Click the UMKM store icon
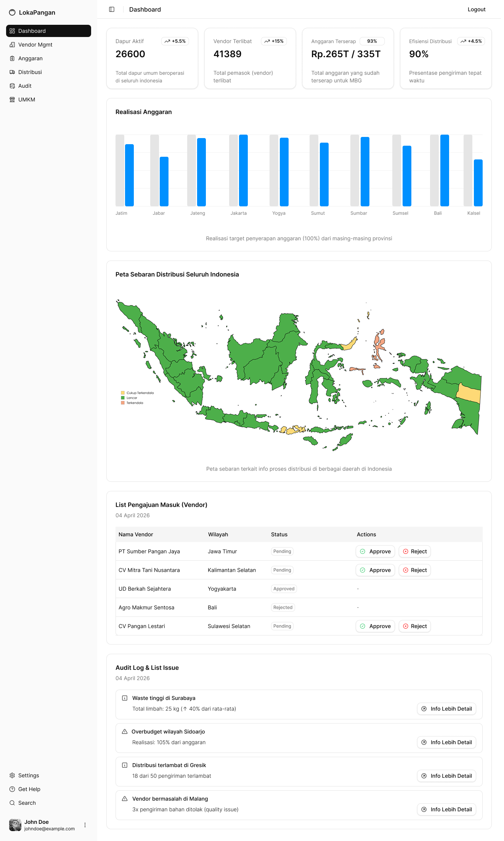 click(12, 99)
